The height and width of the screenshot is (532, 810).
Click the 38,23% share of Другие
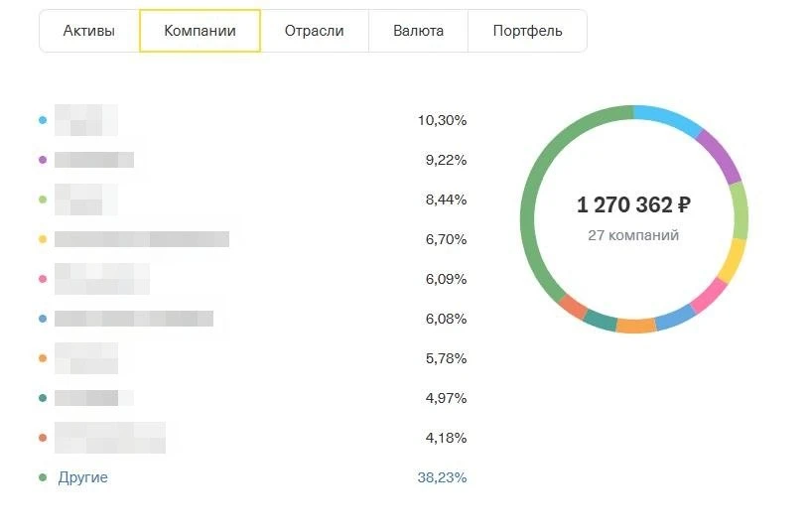442,477
